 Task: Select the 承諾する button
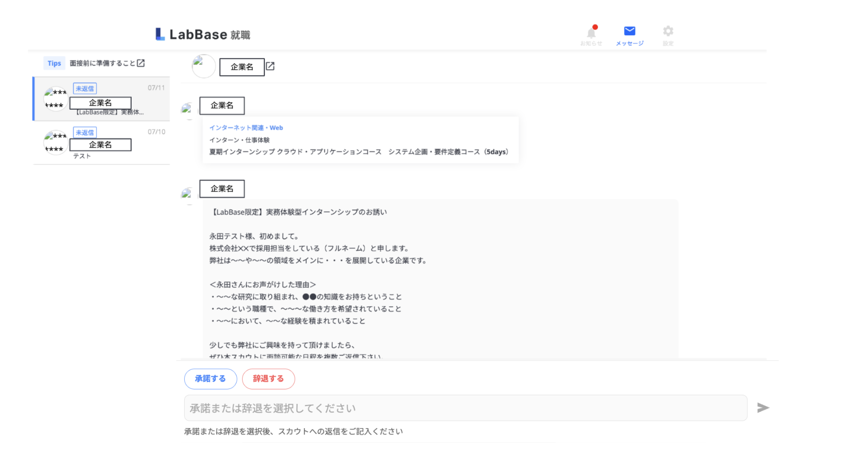pyautogui.click(x=211, y=379)
